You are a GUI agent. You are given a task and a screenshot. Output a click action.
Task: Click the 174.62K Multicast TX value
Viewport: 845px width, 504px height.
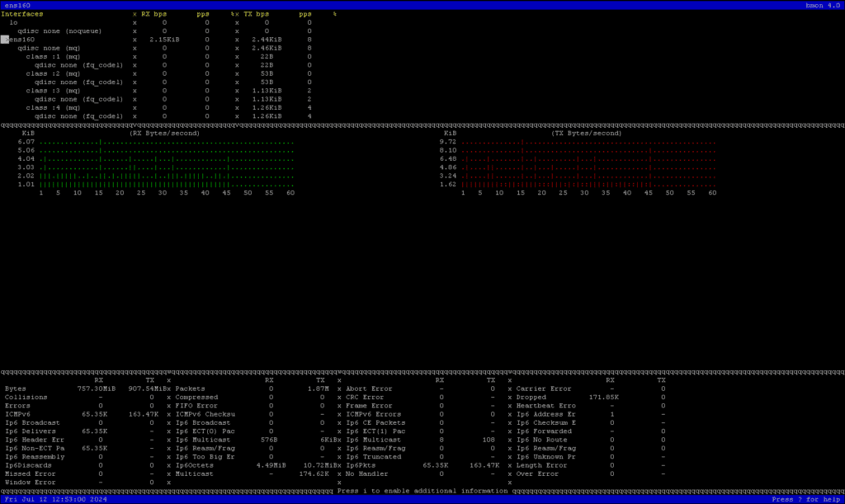tap(314, 474)
